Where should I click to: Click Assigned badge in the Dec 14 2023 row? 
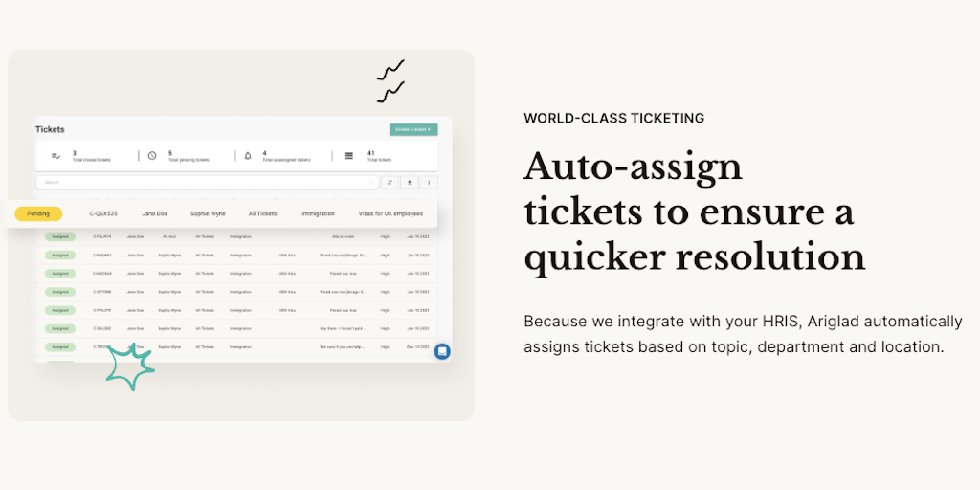[60, 346]
